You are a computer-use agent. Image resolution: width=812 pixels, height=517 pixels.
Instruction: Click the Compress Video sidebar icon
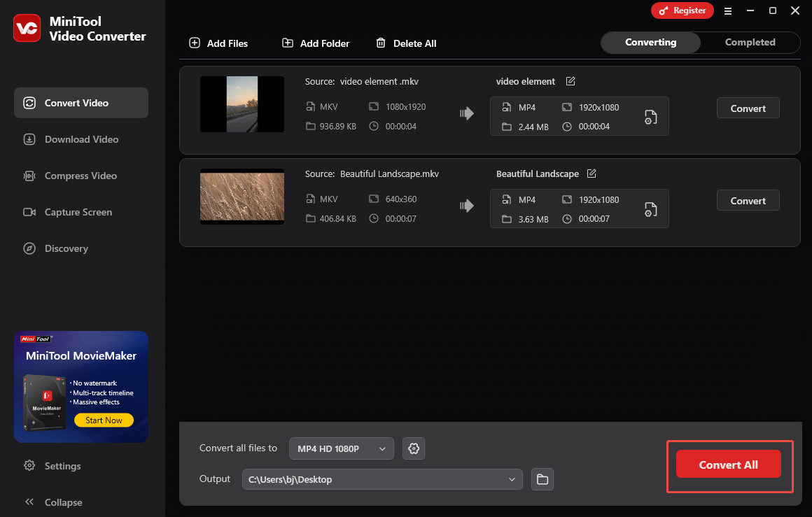pyautogui.click(x=29, y=176)
